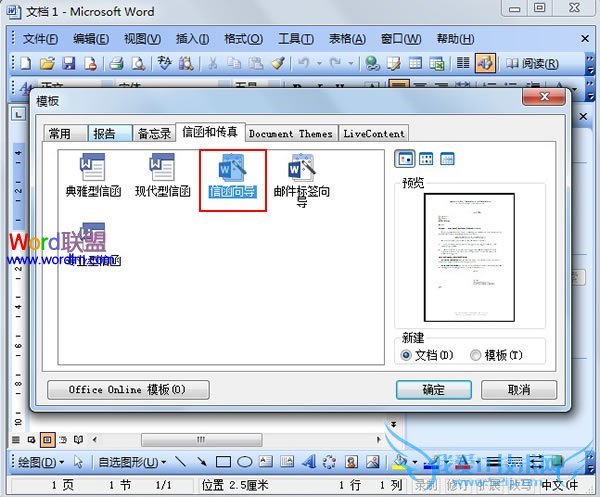Switch to the 备忘录 tab
Screen dimensions: 600x497
point(154,133)
